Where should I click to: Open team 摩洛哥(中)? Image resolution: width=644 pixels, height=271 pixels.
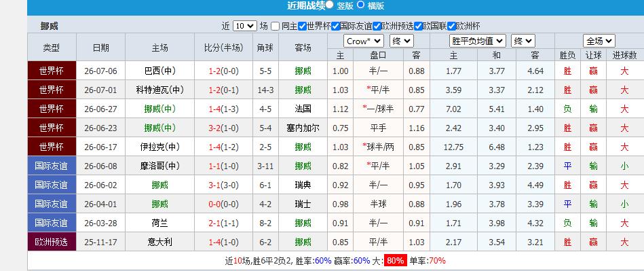point(159,166)
